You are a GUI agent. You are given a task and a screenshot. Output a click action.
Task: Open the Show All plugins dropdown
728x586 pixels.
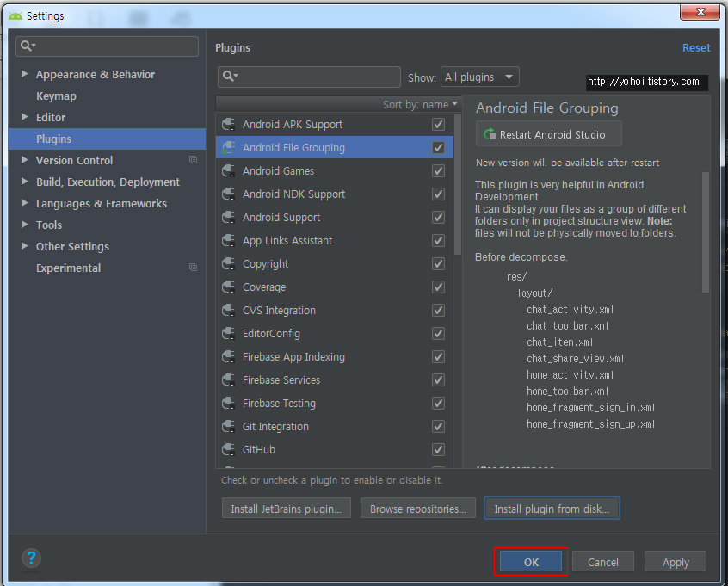[479, 77]
